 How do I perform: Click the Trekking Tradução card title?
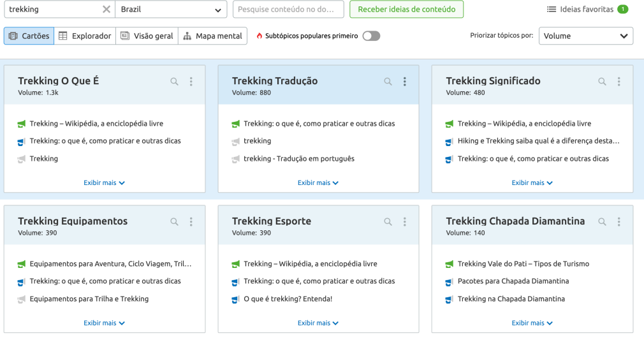[275, 80]
